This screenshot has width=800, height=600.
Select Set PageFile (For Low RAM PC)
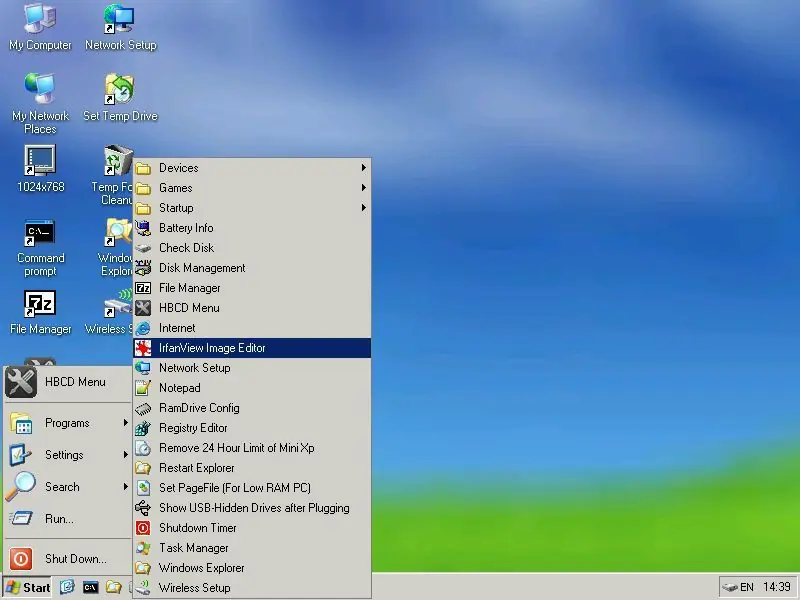point(252,488)
